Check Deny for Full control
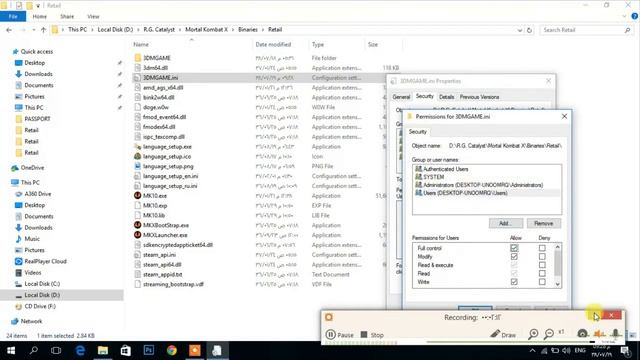This screenshot has height=360, width=640. point(542,248)
